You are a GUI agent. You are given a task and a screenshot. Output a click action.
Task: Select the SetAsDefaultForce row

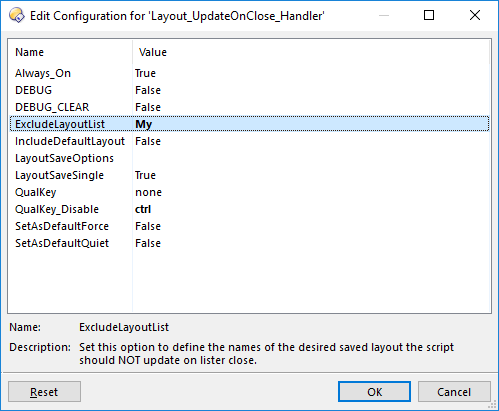pyautogui.click(x=249, y=226)
